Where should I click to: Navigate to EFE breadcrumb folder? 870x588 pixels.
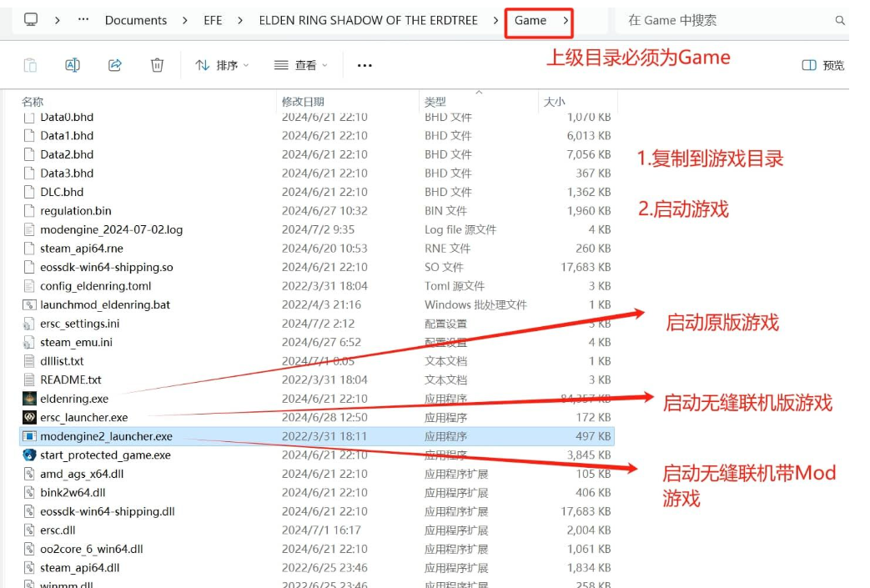213,21
